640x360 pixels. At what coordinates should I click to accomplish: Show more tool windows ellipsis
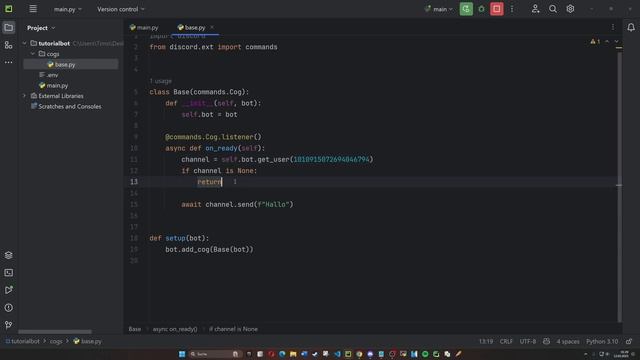9,62
